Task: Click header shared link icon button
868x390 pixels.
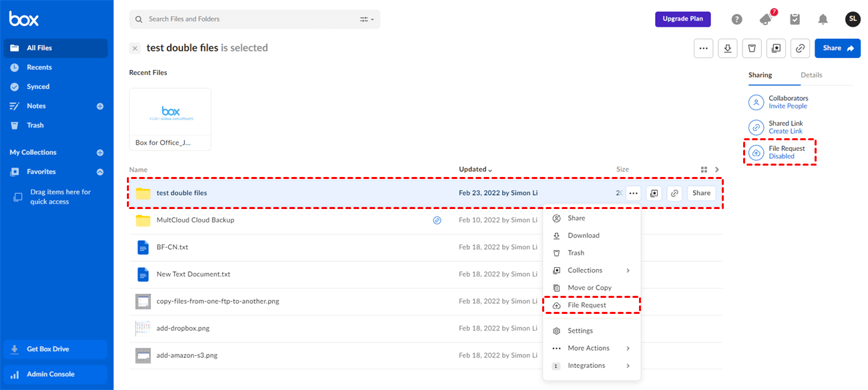Action: coord(800,48)
